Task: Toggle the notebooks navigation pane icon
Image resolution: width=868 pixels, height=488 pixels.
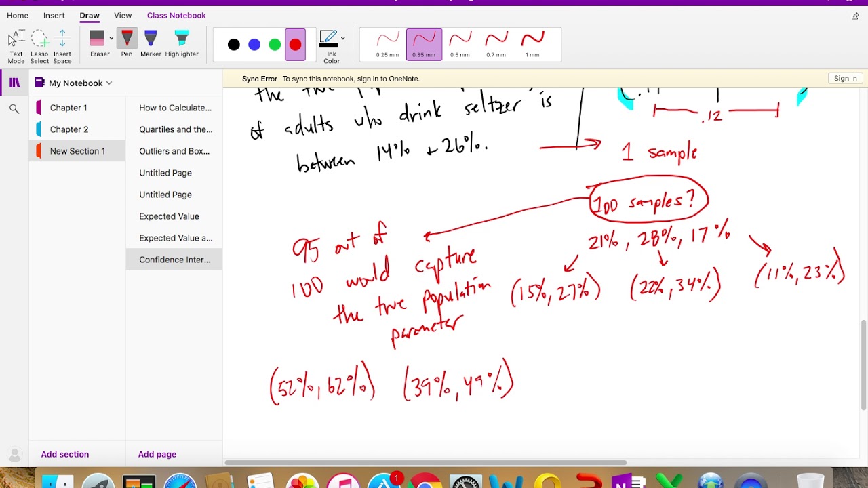Action: click(x=14, y=83)
